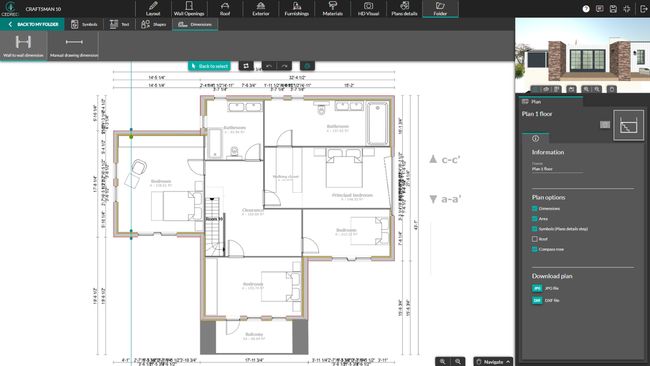This screenshot has height=366, width=650.
Task: Enable the Roof plan option
Action: tap(535, 239)
